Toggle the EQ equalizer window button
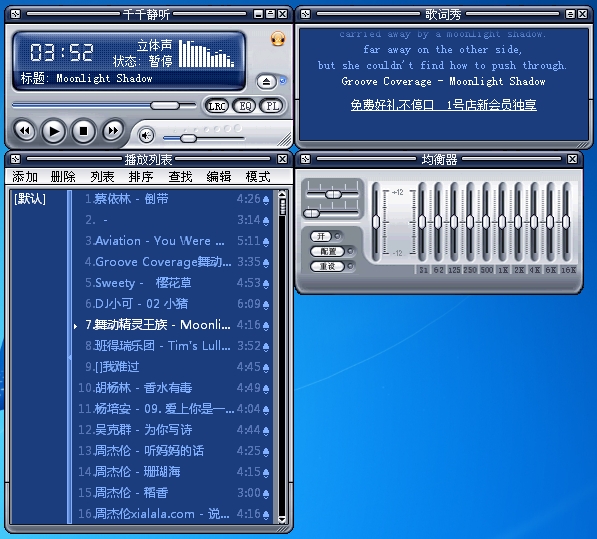Viewport: 597px width, 539px height. pos(244,106)
